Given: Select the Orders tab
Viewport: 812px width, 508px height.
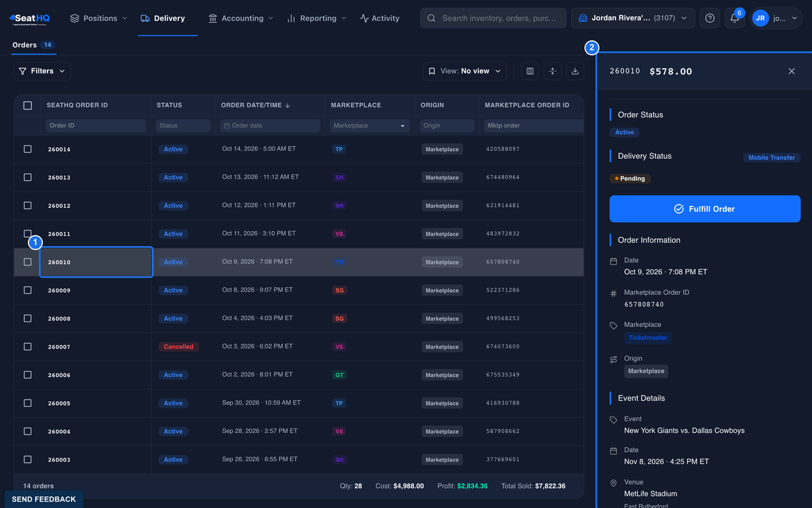Looking at the screenshot, I should (33, 45).
